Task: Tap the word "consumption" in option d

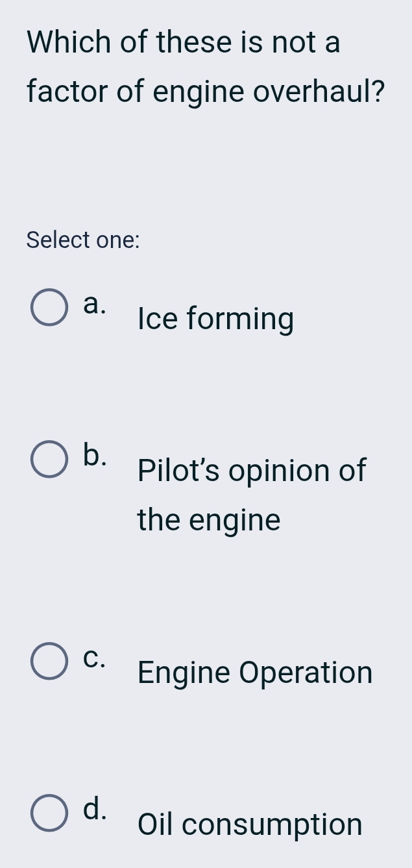Action: point(273,825)
